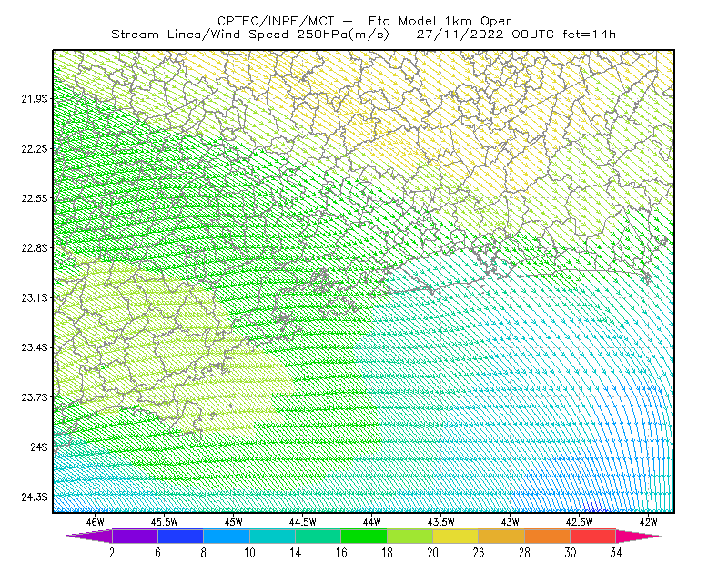The width and height of the screenshot is (728, 562).
Task: Select the red 30-34 legend swatch
Action: point(593,536)
